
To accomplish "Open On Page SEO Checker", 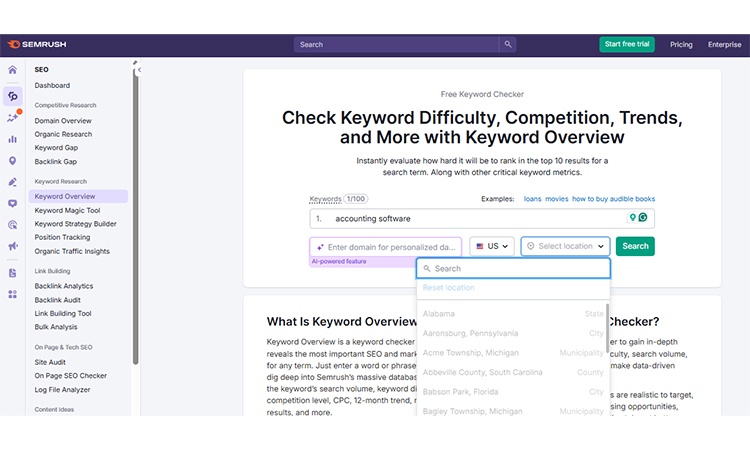I will (70, 376).
